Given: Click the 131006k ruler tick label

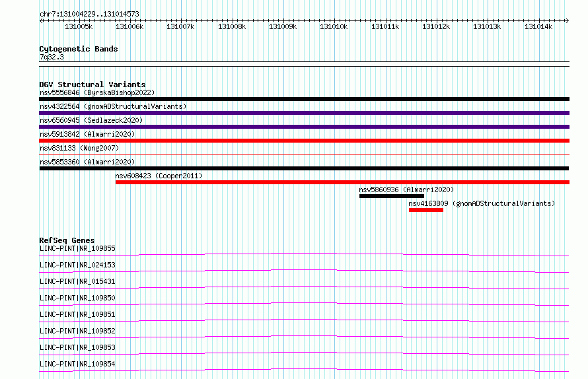Looking at the screenshot, I should tap(129, 26).
